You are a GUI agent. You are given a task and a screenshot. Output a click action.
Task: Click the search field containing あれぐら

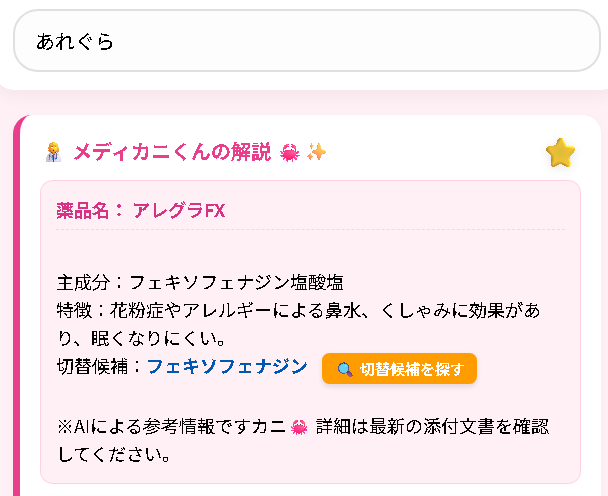(306, 41)
